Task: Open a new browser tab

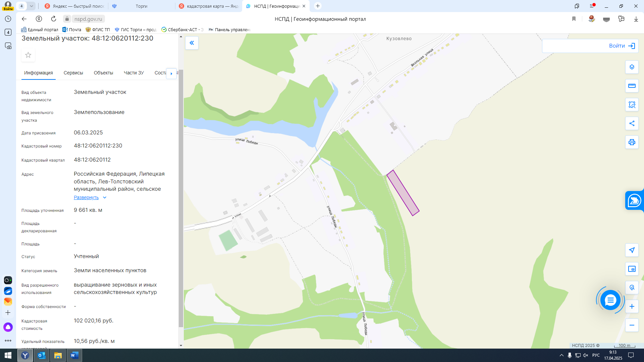Action: point(318,6)
